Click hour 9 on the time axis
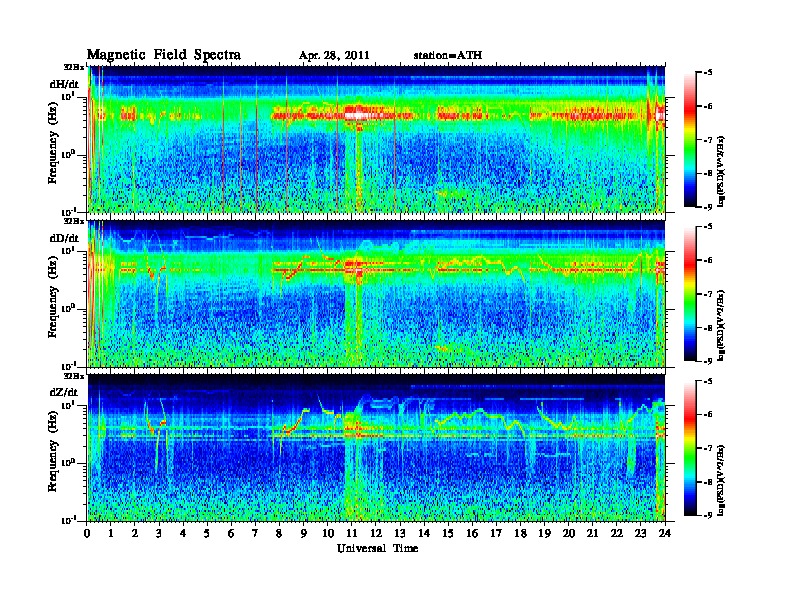792x612 pixels. pos(304,533)
